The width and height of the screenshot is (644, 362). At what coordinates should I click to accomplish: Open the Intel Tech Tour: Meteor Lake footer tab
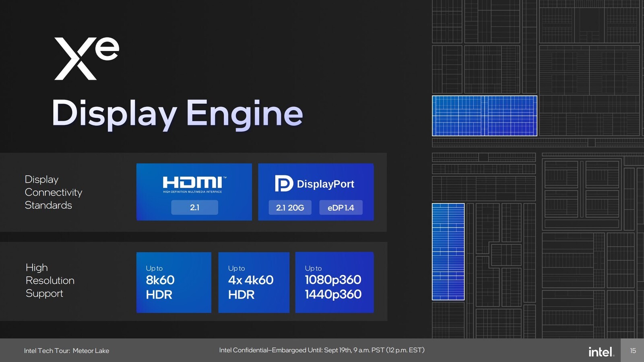[66, 351]
